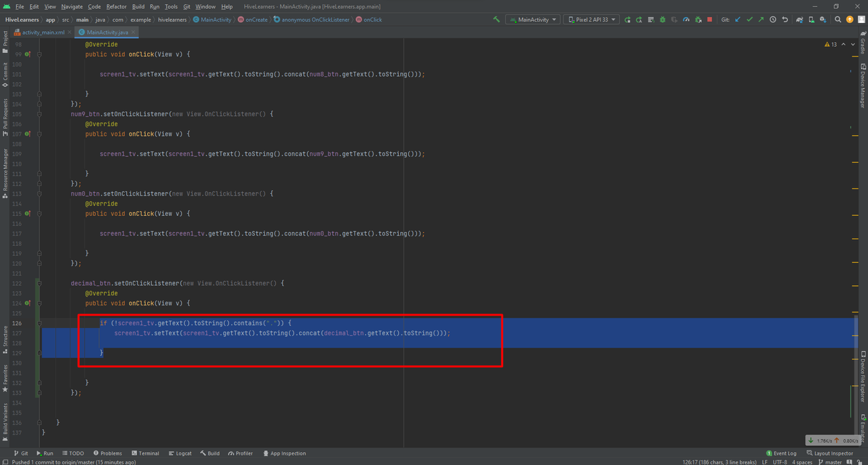Click the Debug app bug icon

[x=663, y=20]
